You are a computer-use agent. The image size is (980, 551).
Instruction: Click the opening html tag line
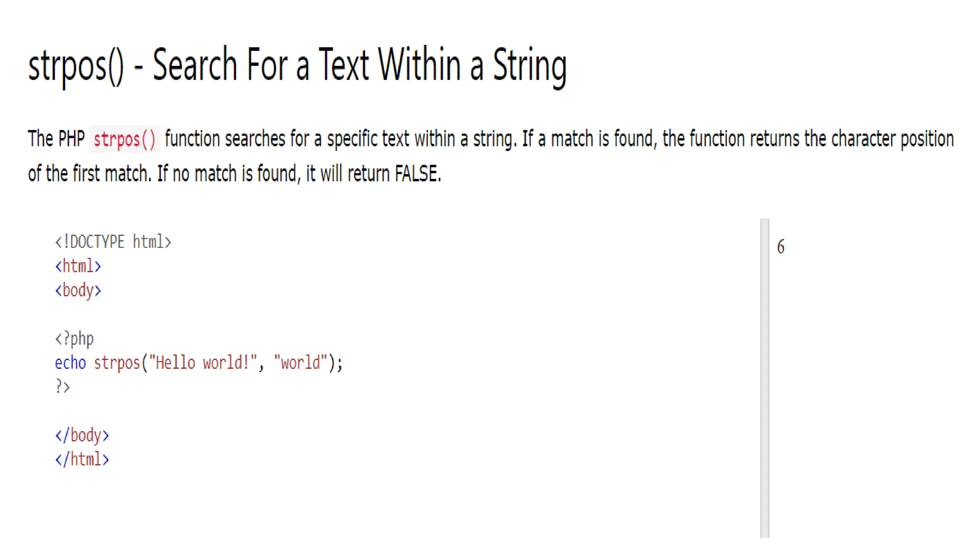78,266
